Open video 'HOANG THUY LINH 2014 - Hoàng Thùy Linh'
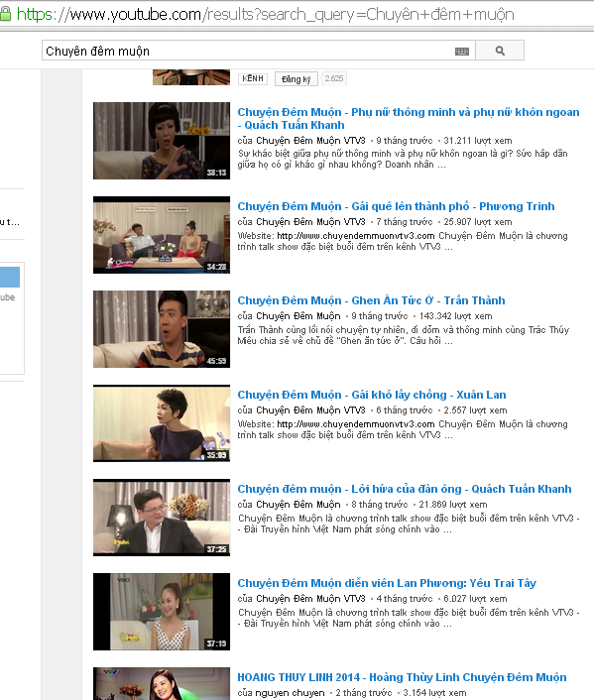Viewport: 594px width, 700px height. tap(402, 677)
